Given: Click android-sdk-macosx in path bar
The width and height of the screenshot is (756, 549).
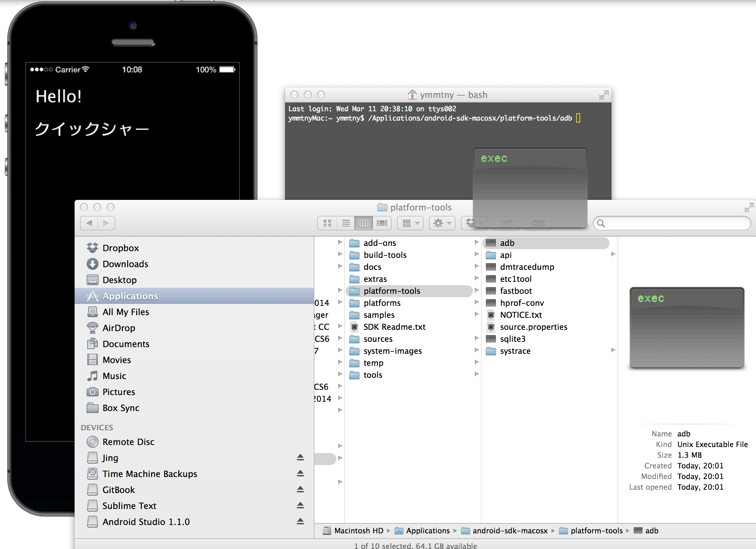Looking at the screenshot, I should (x=504, y=531).
